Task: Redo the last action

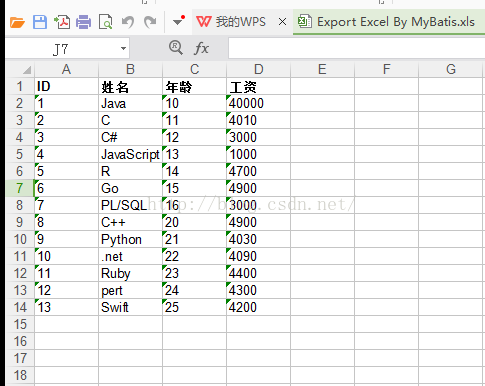Action: pyautogui.click(x=150, y=22)
